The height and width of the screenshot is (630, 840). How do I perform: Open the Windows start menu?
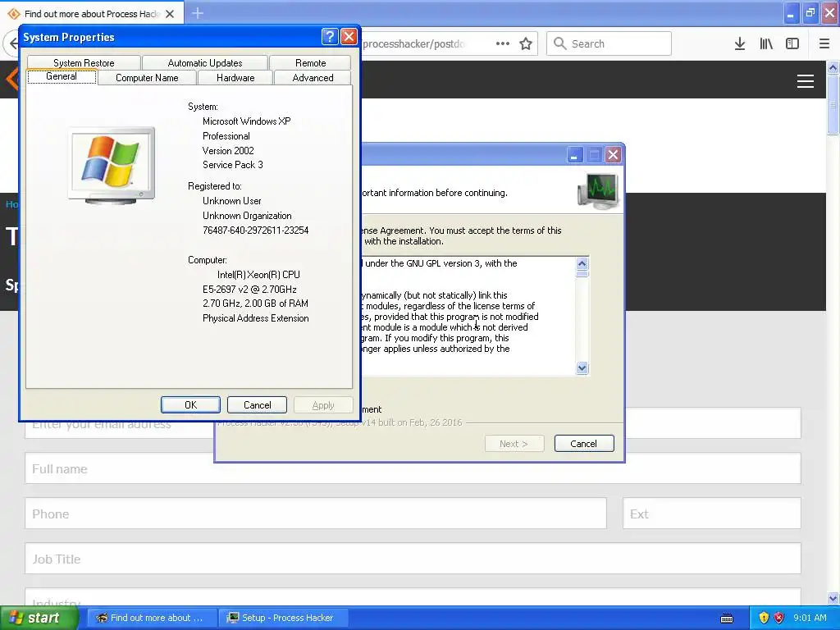click(x=39, y=618)
